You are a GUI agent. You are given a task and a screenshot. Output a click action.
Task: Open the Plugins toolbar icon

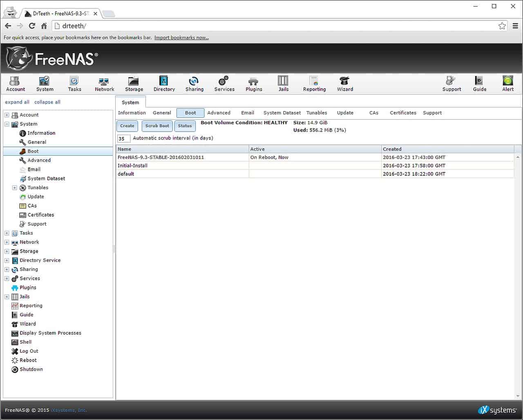[254, 84]
